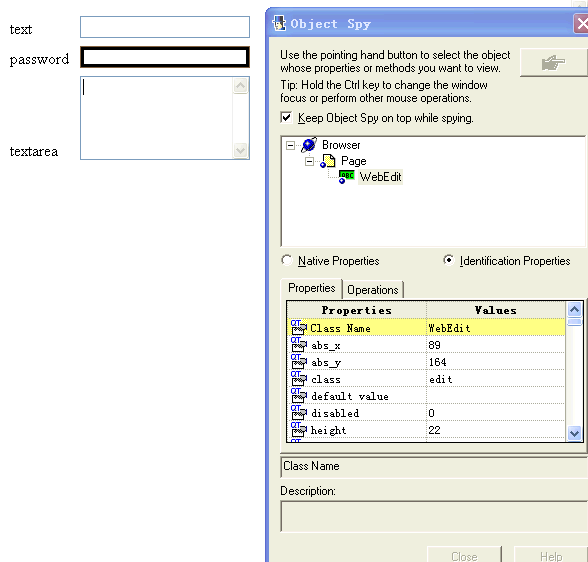
Task: Select the Browser globe icon in tree
Action: [309, 145]
